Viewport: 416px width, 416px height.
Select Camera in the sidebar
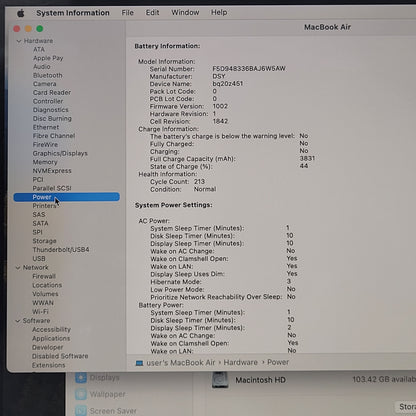[45, 84]
